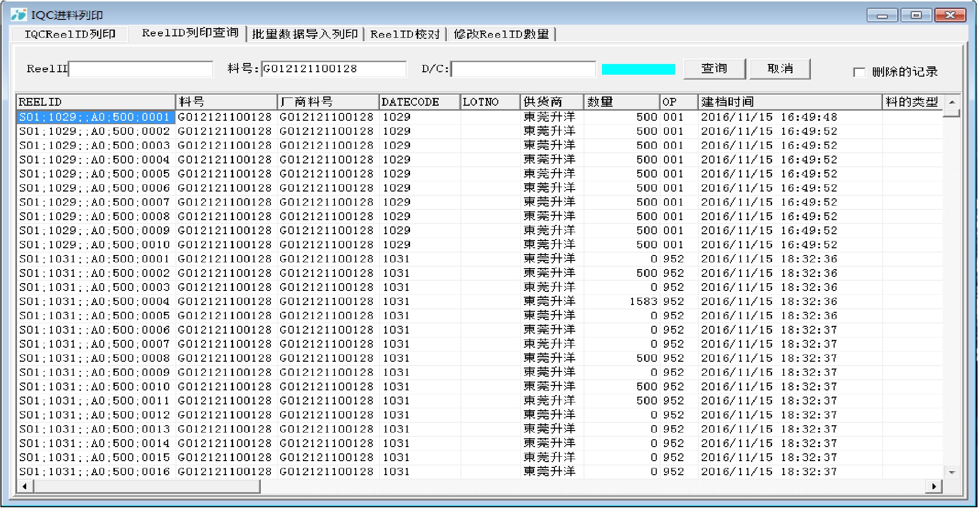The image size is (980, 513).
Task: Click the 厂商料号 column header
Action: click(x=328, y=102)
